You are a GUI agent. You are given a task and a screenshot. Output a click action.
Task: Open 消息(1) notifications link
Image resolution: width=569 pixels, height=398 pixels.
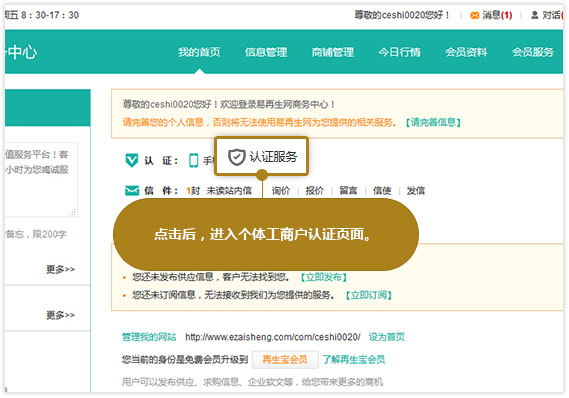497,15
